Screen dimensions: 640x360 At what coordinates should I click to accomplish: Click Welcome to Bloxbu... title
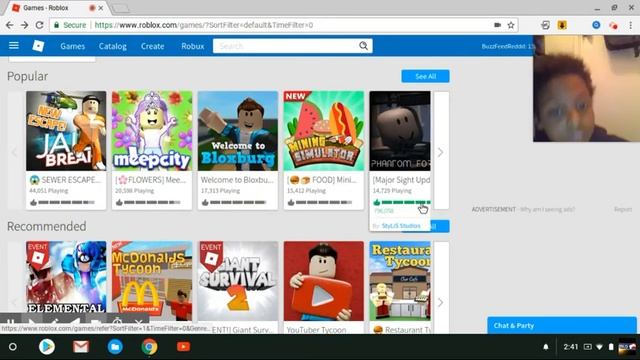[x=237, y=180]
